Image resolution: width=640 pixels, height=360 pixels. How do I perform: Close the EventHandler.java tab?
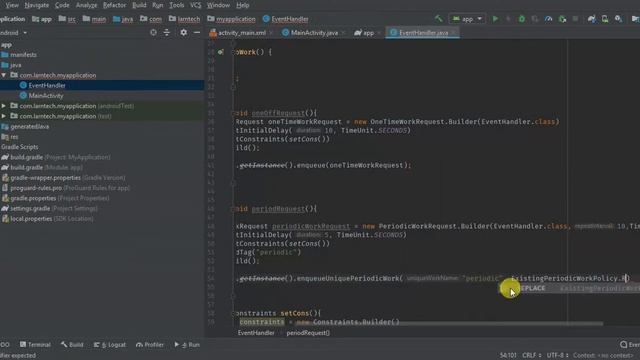(x=454, y=33)
